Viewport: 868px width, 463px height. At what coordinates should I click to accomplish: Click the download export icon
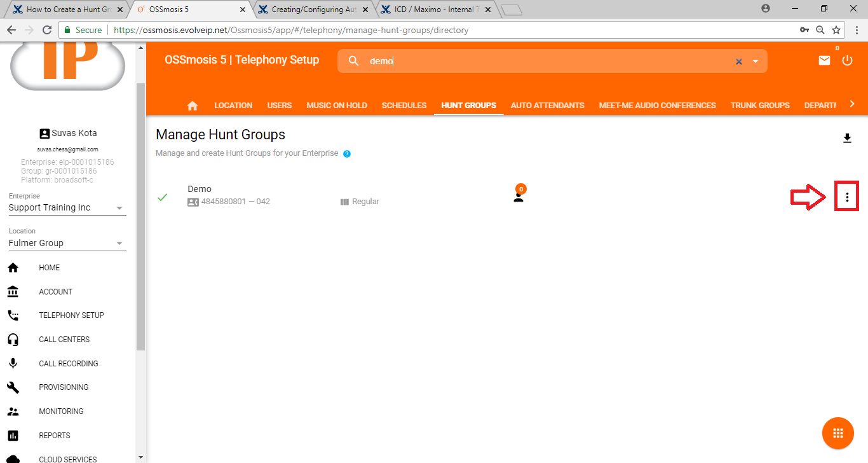pos(847,139)
